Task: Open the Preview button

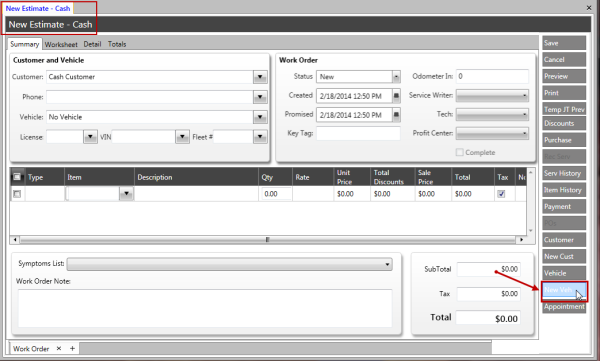Action: (564, 76)
